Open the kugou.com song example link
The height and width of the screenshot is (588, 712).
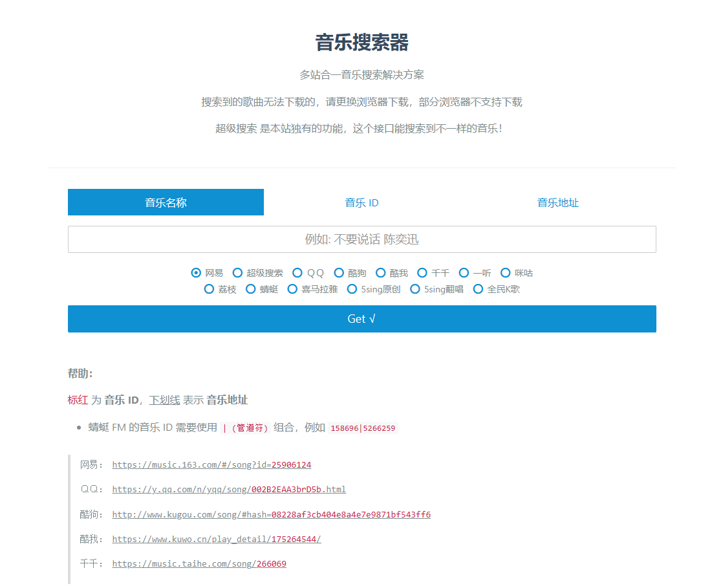coord(273,514)
